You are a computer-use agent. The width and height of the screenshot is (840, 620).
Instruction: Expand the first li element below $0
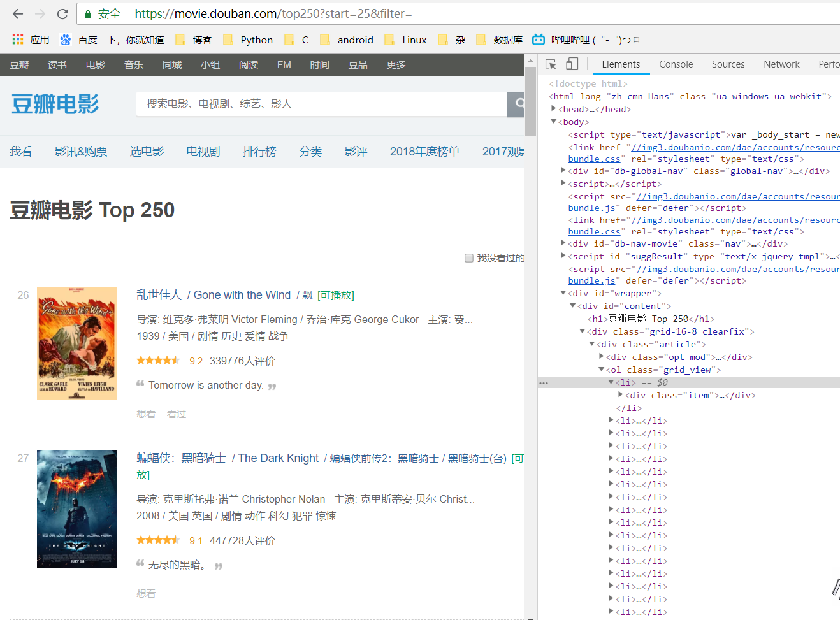611,421
